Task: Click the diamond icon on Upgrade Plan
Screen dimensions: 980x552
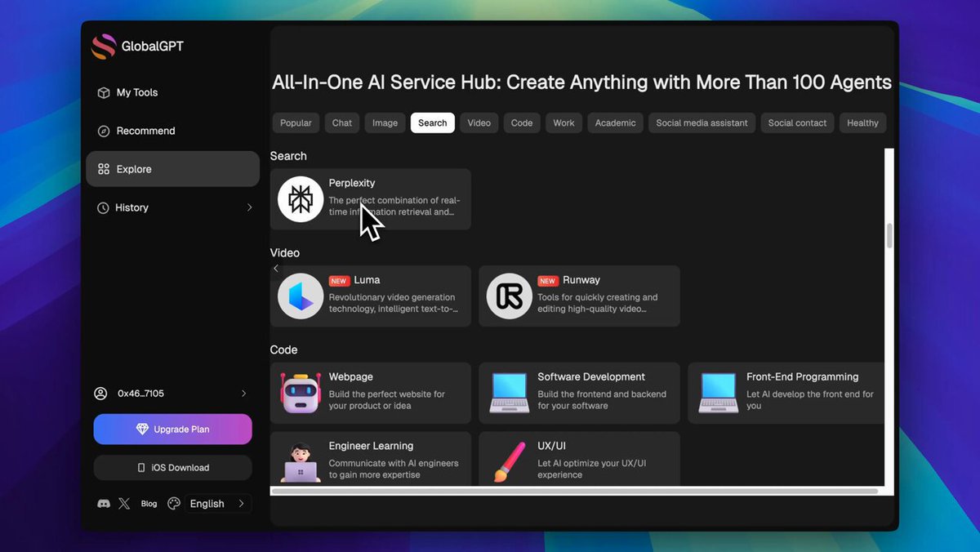Action: [x=143, y=430]
